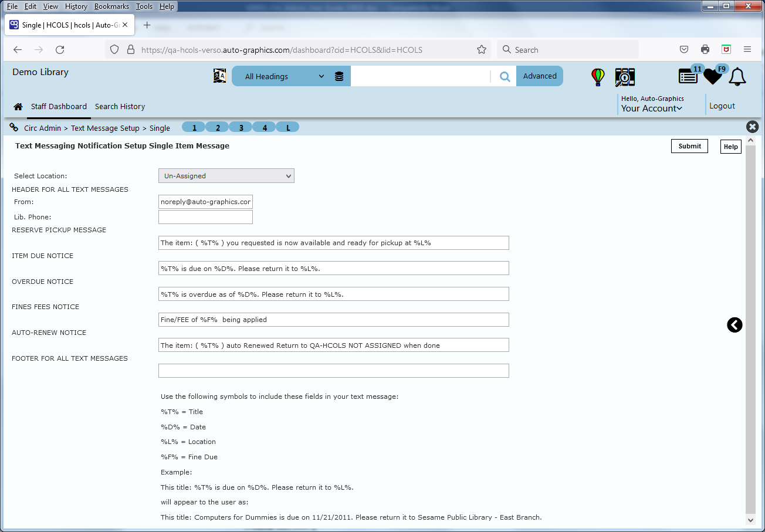Click the database stack icon
This screenshot has width=765, height=532.
(x=339, y=76)
